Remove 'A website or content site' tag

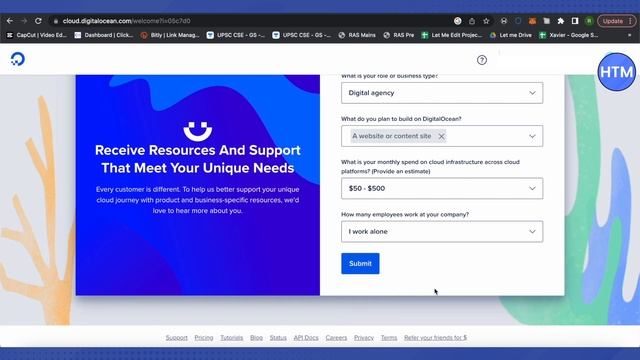point(441,136)
